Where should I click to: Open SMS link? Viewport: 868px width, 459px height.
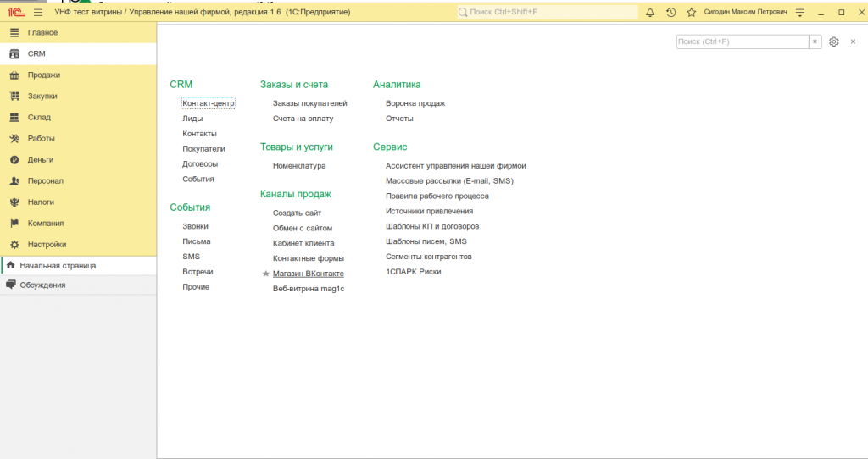191,257
